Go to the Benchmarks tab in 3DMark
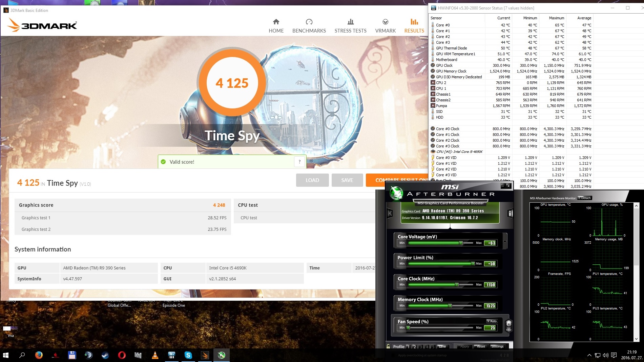644x362 pixels. coord(309,26)
